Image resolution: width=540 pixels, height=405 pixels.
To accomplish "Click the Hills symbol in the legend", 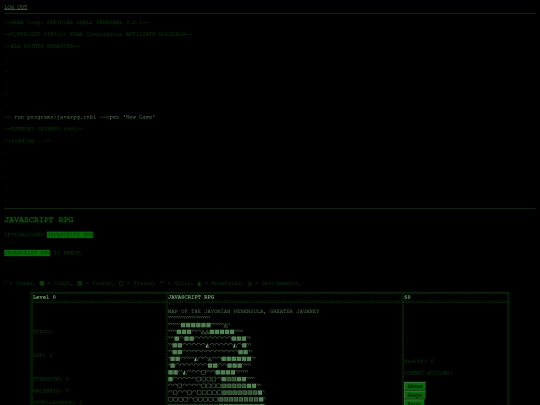I will tap(162, 283).
